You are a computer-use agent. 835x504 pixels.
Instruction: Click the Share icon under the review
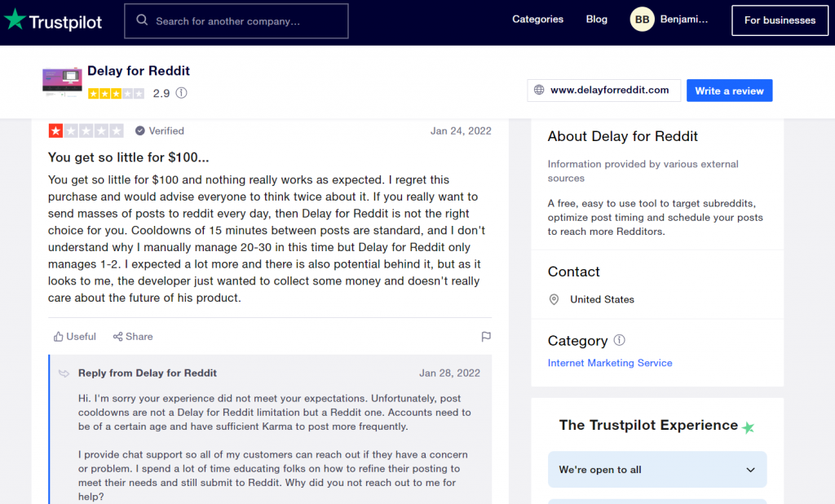click(x=117, y=337)
